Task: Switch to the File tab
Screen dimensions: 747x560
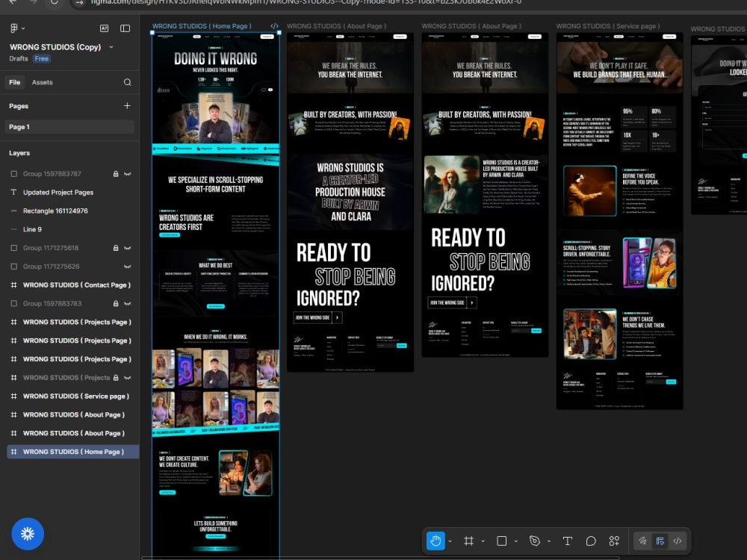Action: [x=15, y=82]
